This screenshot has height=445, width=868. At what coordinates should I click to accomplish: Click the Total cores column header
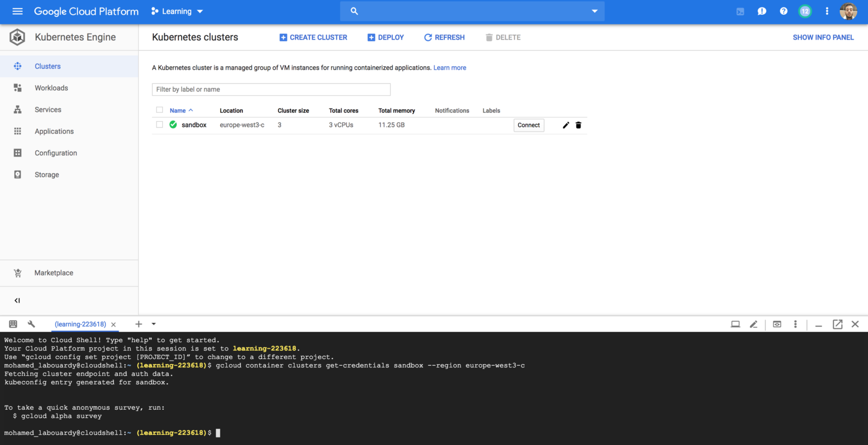[x=343, y=111]
